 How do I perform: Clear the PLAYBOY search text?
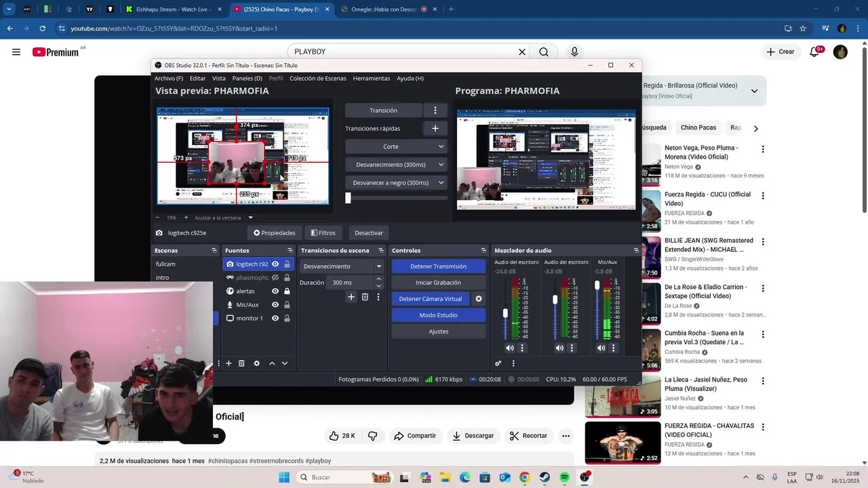tap(522, 52)
